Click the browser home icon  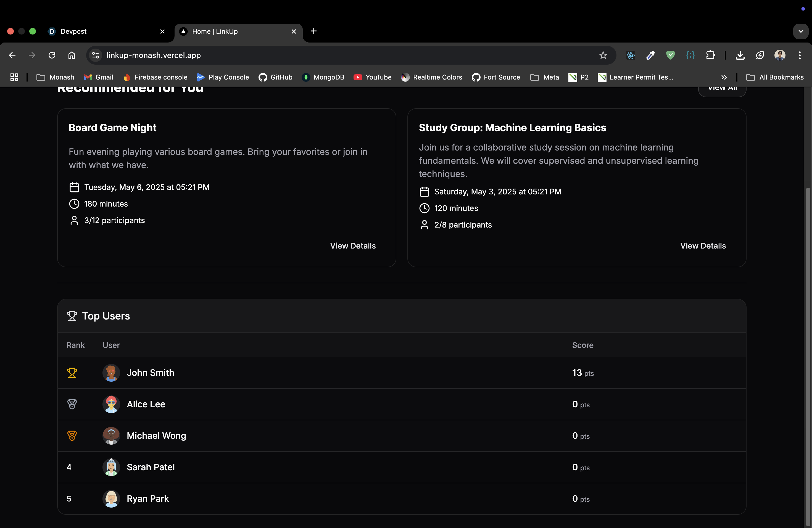(72, 55)
